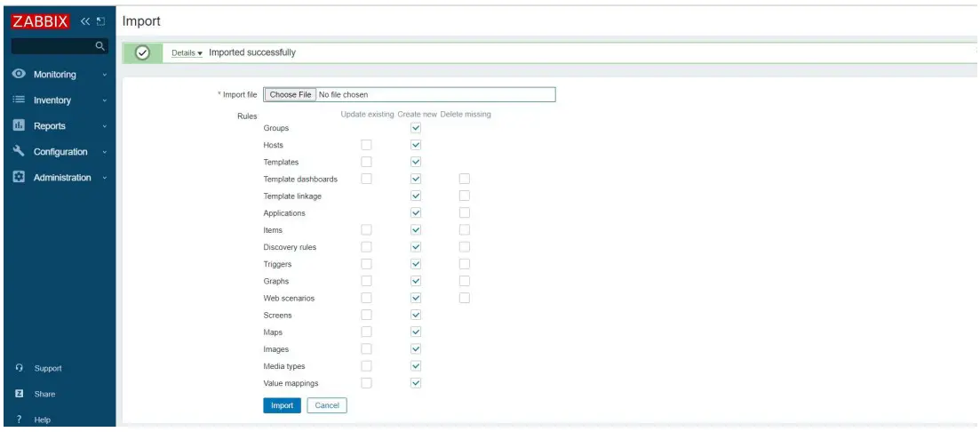Click the Support headset icon
The image size is (980, 432).
click(x=20, y=368)
